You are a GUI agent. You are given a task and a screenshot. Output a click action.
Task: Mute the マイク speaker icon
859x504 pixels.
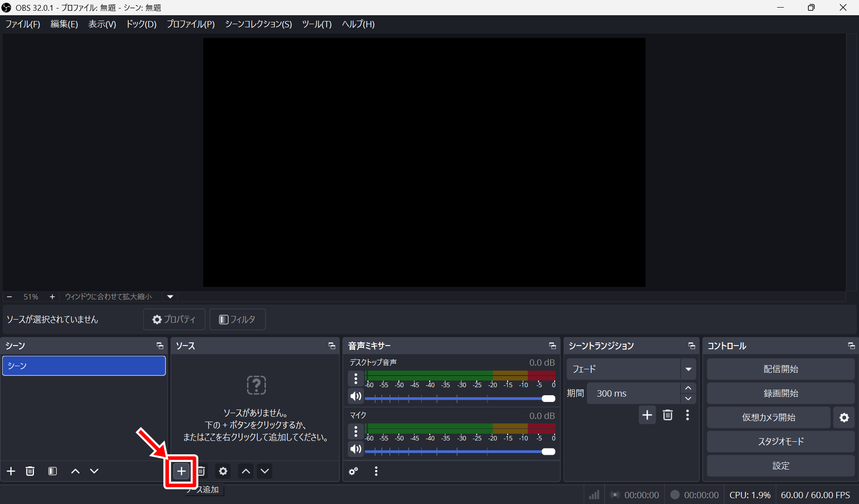click(356, 449)
